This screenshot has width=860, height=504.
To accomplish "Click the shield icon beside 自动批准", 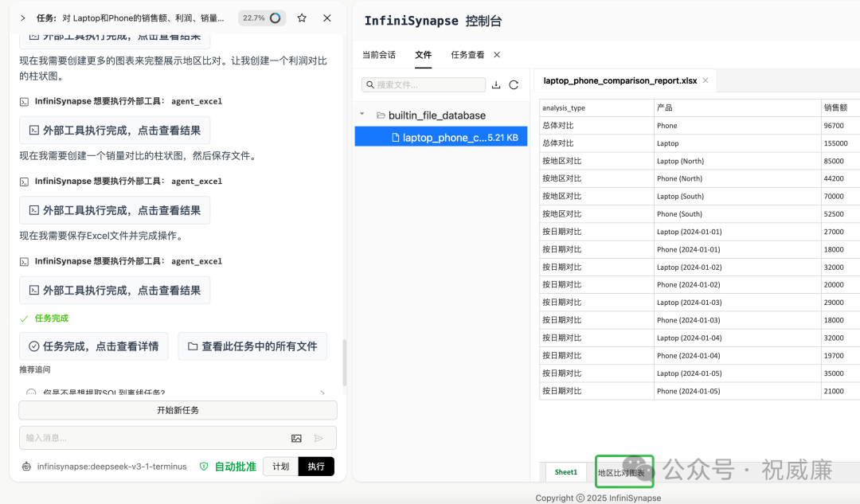I will point(203,465).
